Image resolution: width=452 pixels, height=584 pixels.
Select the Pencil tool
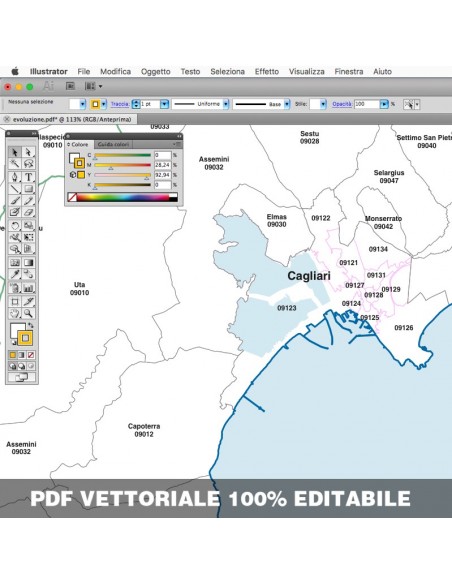pos(29,201)
